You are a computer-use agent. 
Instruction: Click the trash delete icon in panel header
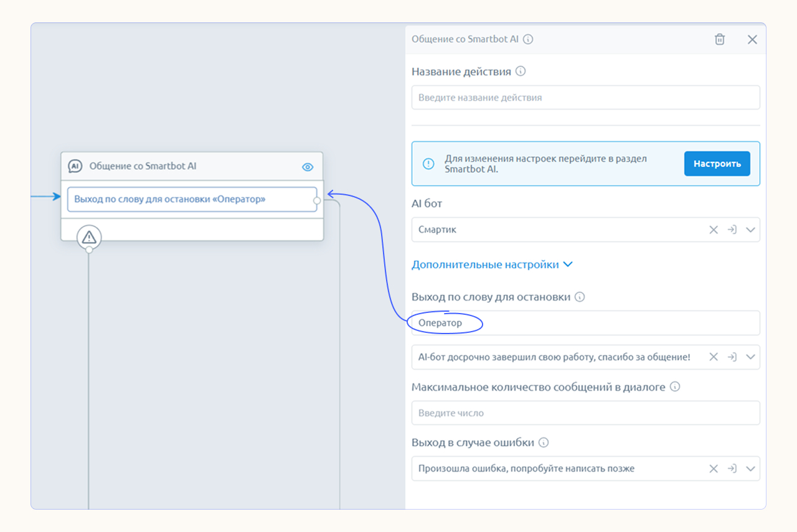pyautogui.click(x=720, y=39)
